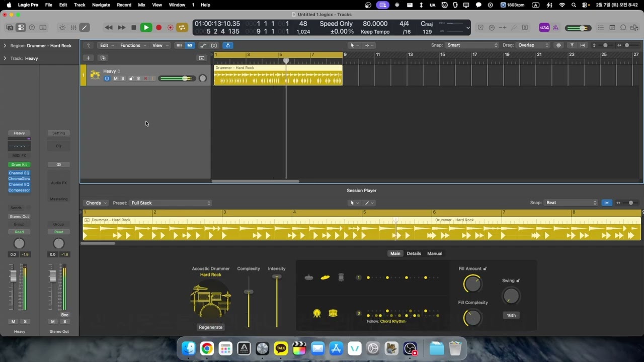Open Smart Controls button
The width and height of the screenshot is (644, 362).
click(x=62, y=28)
